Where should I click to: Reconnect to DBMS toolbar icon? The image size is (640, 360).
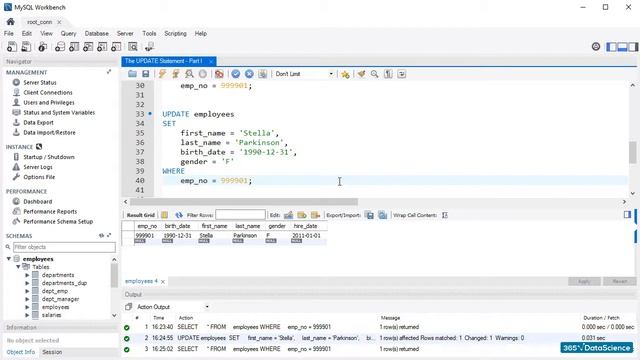click(x=149, y=47)
